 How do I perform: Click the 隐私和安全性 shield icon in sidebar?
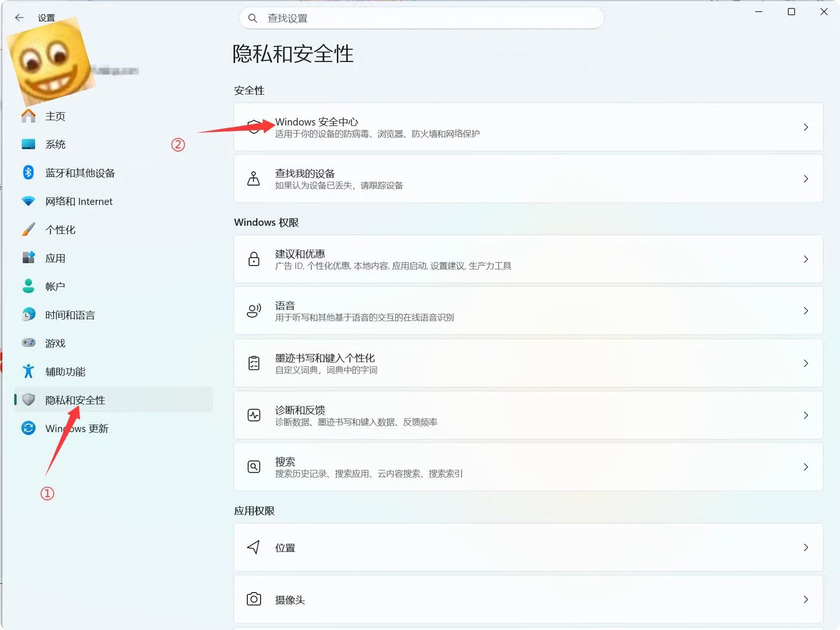coord(29,399)
